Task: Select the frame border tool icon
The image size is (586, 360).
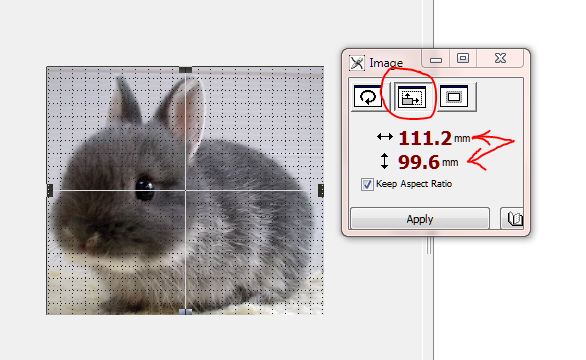Action: (x=454, y=97)
